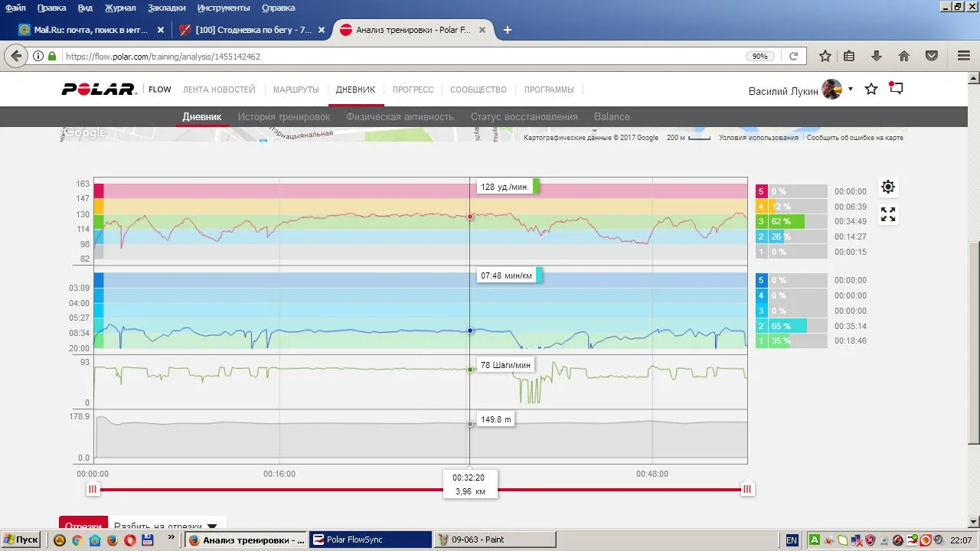Open Firefox downloads arrow icon
The width and height of the screenshot is (980, 551).
coord(877,56)
